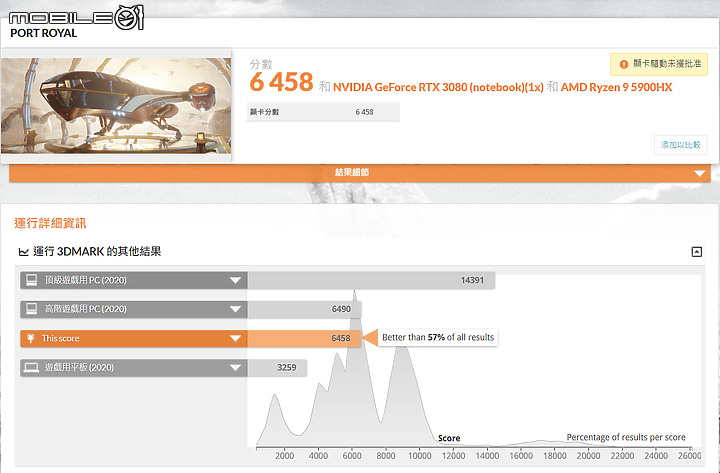The image size is (720, 473).
Task: Click the 顯卡分數 row label
Action: coord(264,112)
